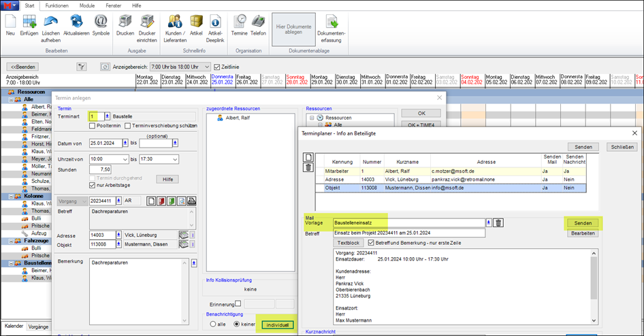
Task: Click trash icon next to Mail Vorlage
Action: pyautogui.click(x=498, y=223)
